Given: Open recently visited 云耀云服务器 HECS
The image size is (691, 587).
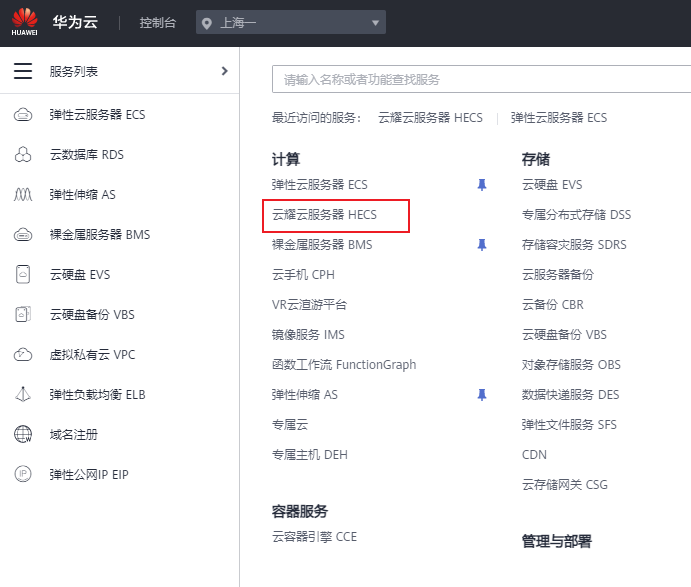Looking at the screenshot, I should pyautogui.click(x=430, y=118).
